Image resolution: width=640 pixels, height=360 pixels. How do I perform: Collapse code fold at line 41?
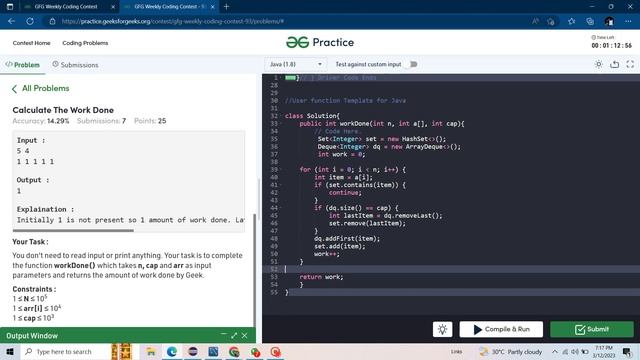(x=281, y=185)
